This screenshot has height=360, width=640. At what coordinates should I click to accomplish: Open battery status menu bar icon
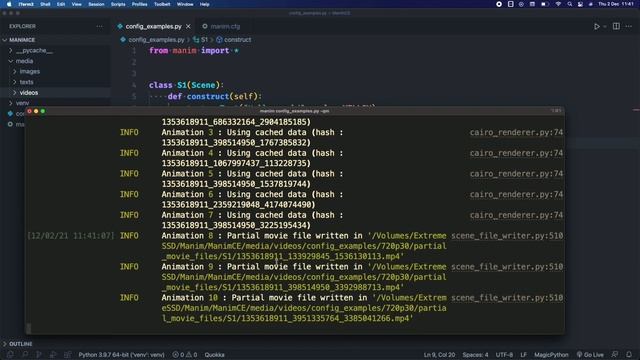544,4
